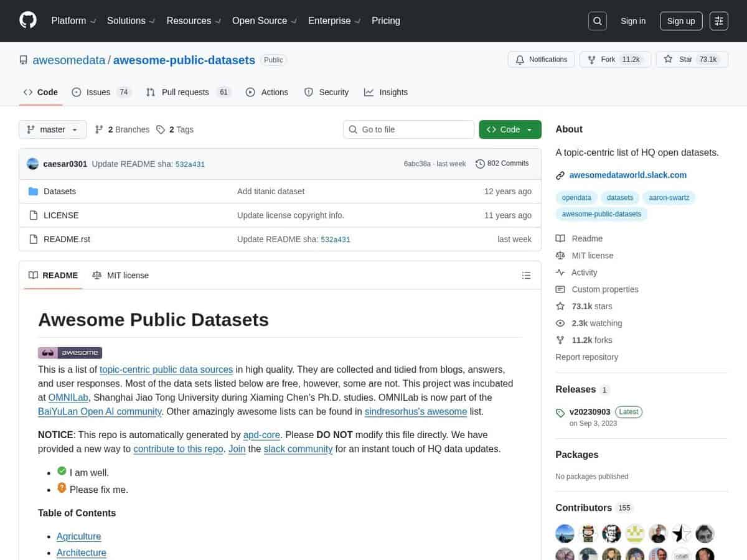This screenshot has width=747, height=560.
Task: Open the apd-core link
Action: 261,435
